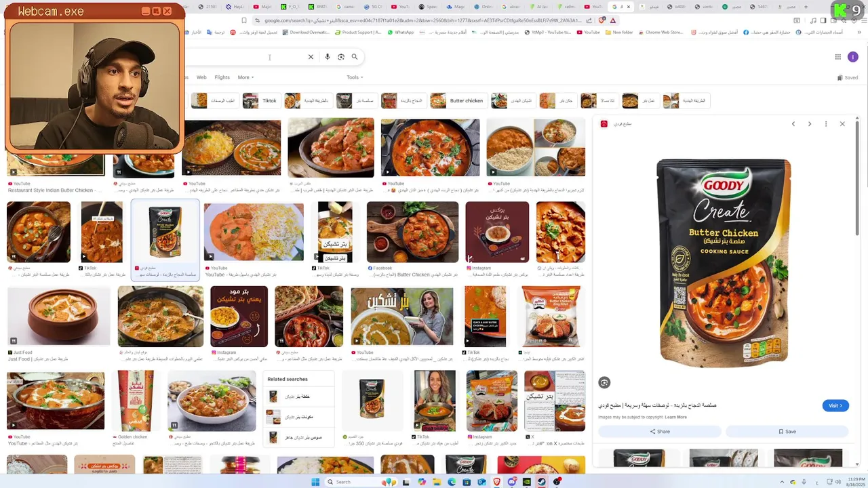The height and width of the screenshot is (488, 868).
Task: Click the Windows Start button on taskbar
Action: click(x=315, y=482)
